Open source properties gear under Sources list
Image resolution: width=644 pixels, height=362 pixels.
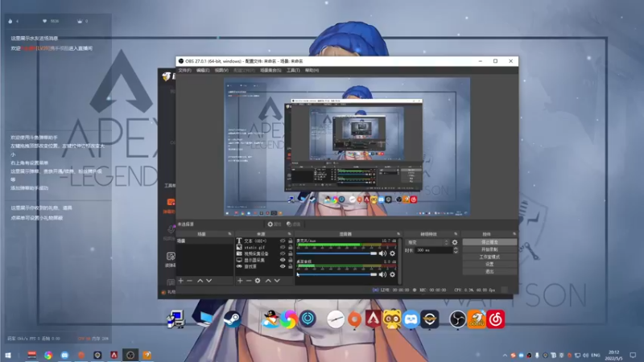(x=258, y=281)
